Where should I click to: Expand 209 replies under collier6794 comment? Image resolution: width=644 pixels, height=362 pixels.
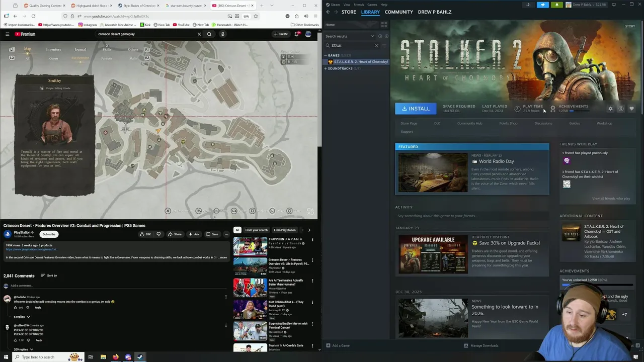tap(23, 349)
